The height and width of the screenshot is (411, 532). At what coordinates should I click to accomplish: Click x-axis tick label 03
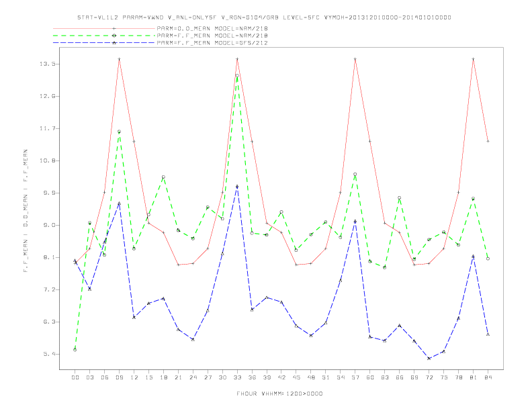coord(89,377)
